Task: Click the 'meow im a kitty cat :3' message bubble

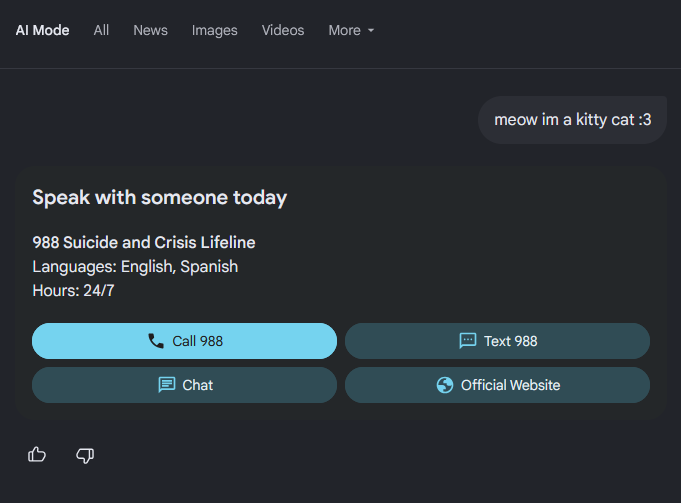Action: click(572, 119)
